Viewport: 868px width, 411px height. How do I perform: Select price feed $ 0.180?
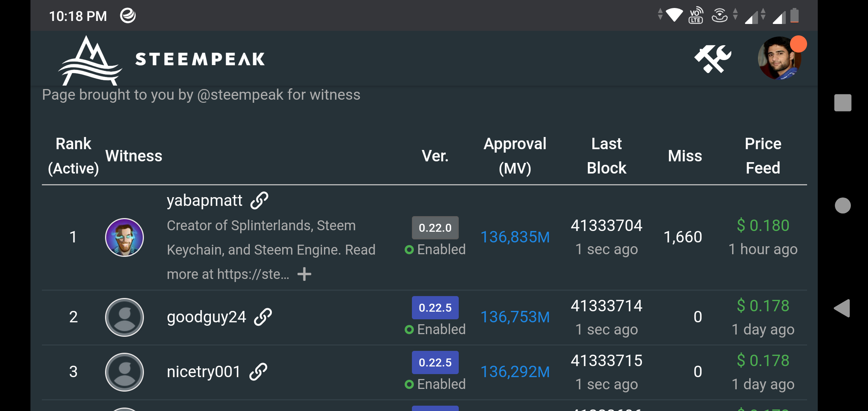763,226
